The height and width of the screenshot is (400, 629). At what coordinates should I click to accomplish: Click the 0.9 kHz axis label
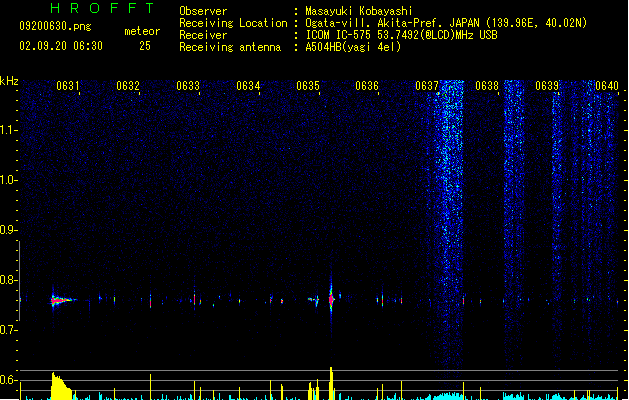tap(8, 230)
